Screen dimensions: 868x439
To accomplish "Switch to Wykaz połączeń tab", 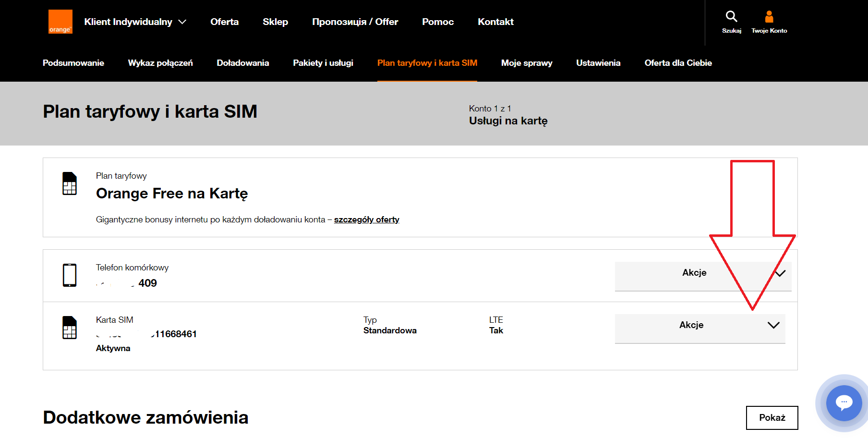I will pyautogui.click(x=160, y=63).
